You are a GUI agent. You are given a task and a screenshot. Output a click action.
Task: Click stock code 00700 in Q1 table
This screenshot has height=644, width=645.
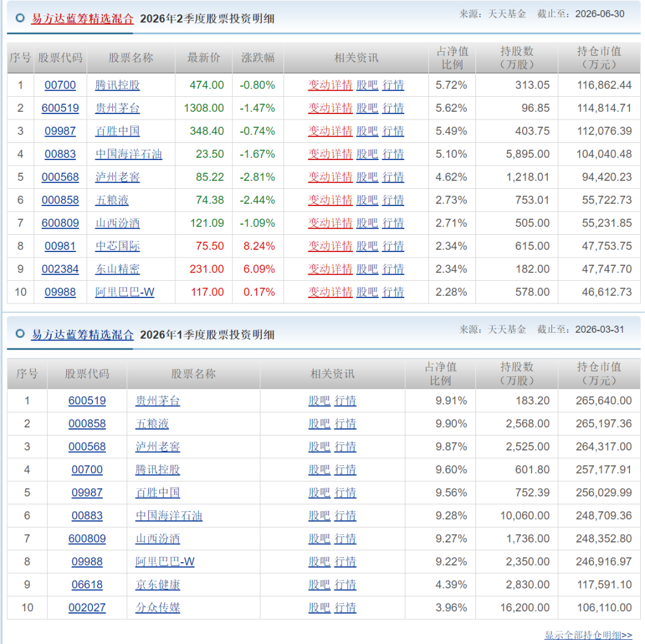(x=87, y=470)
